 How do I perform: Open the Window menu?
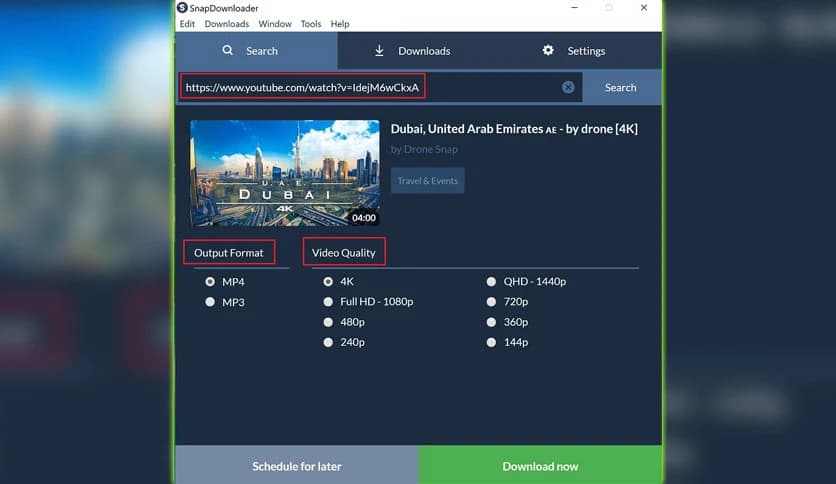point(275,24)
